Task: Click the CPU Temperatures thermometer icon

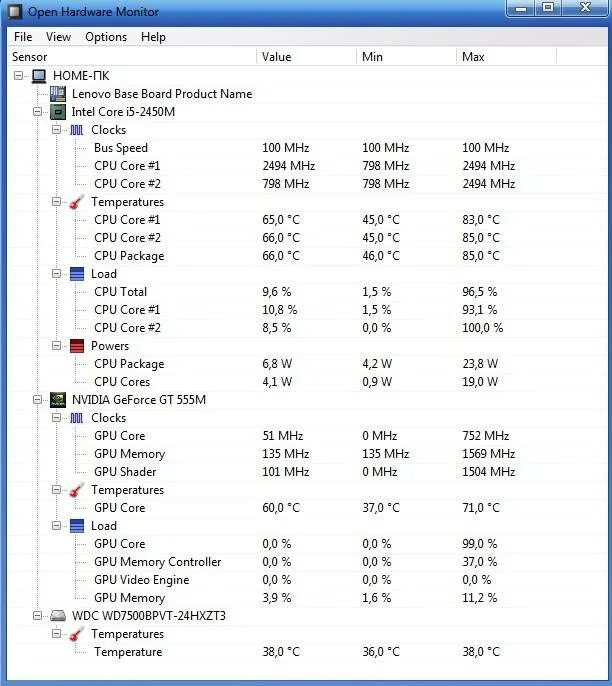Action: click(x=77, y=202)
